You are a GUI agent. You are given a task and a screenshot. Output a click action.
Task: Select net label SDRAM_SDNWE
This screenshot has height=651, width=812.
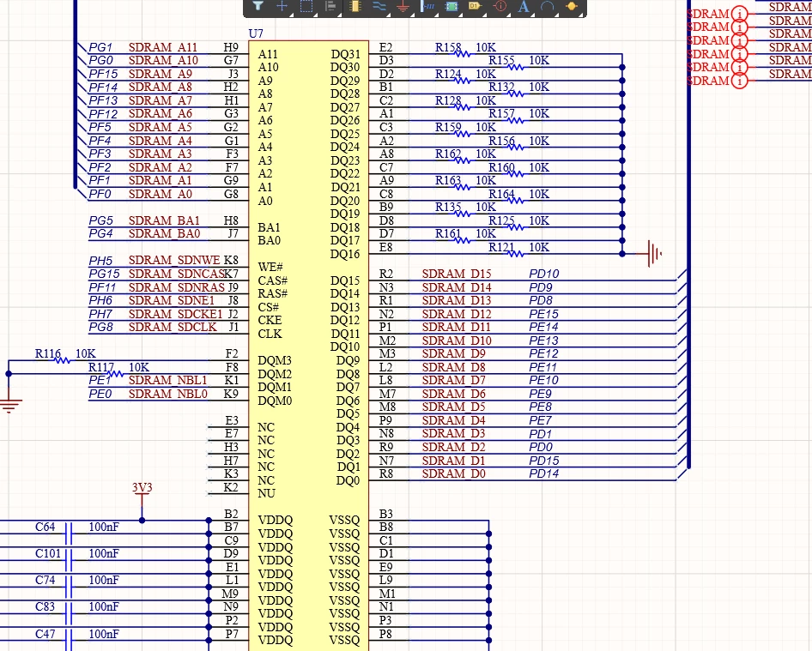click(174, 260)
